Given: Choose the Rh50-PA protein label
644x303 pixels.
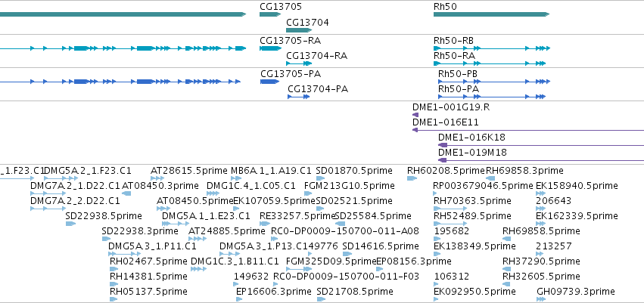Looking at the screenshot, I should pyautogui.click(x=459, y=89).
